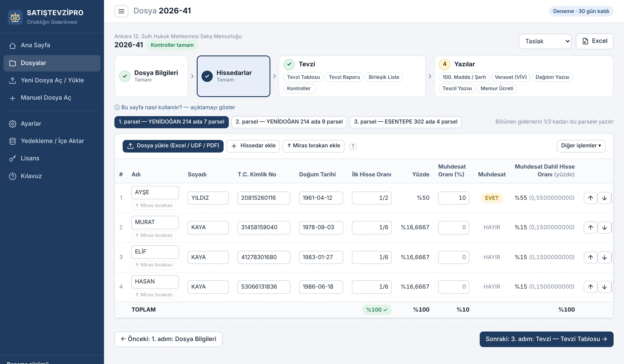Select the Hissedarlar step card
Viewport: 624px width, 364px height.
(233, 76)
